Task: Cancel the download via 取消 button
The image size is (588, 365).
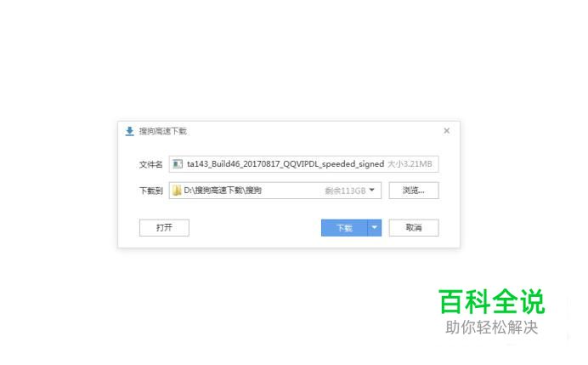Action: tap(414, 227)
